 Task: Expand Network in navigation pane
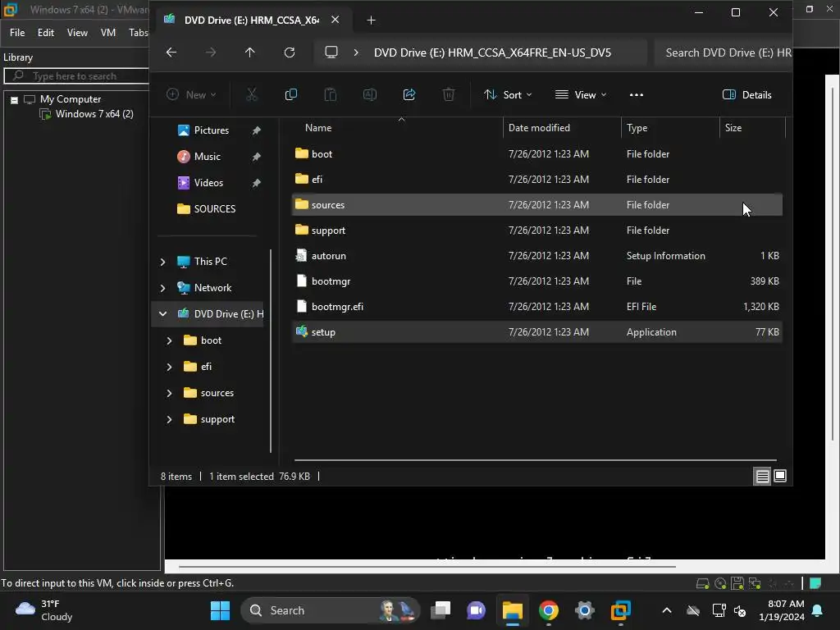pos(163,288)
